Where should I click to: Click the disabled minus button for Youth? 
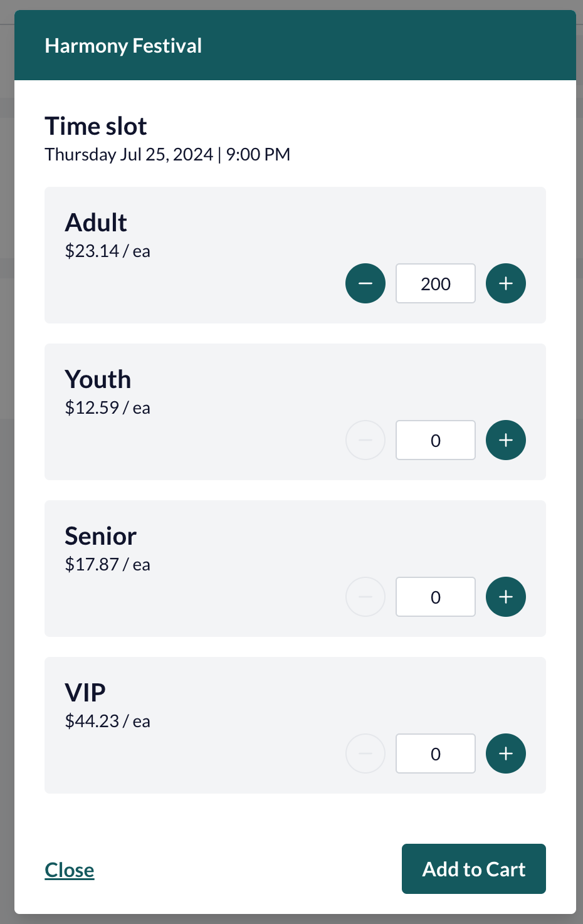tap(365, 440)
